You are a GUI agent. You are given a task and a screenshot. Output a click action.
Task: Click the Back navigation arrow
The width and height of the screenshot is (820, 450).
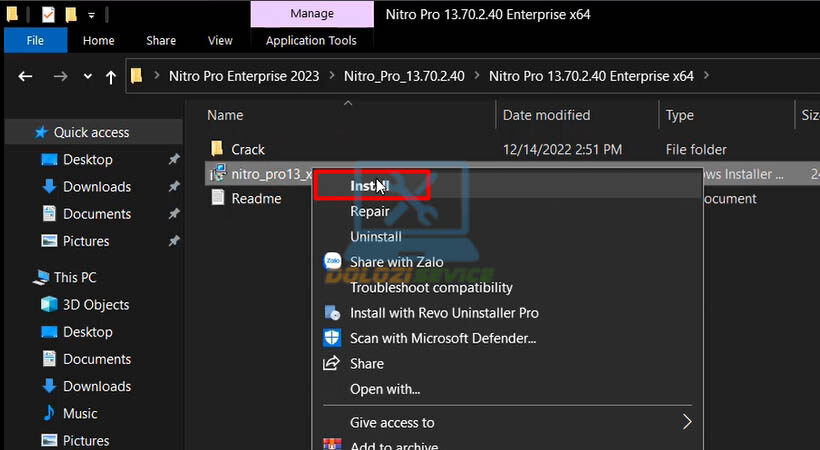26,77
